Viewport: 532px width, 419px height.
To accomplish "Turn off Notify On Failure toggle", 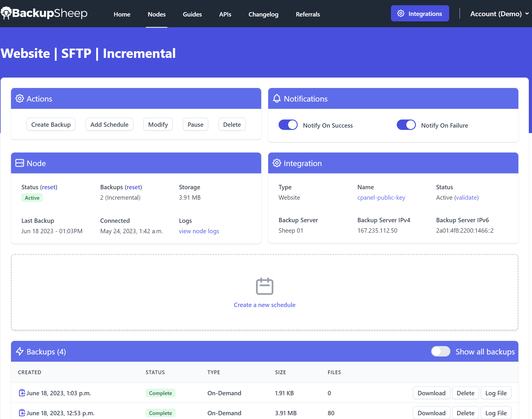I will tap(406, 125).
